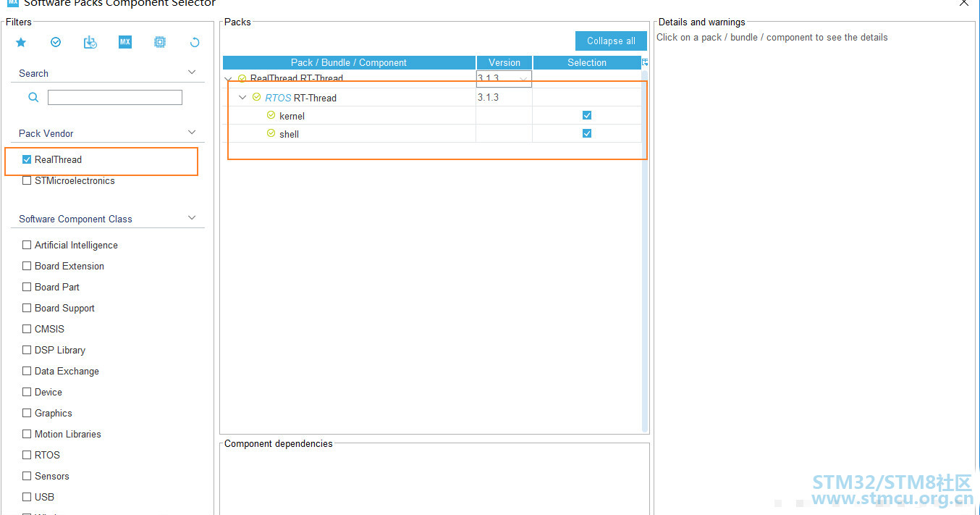
Task: Tick the Board Part checkbox
Action: click(27, 287)
